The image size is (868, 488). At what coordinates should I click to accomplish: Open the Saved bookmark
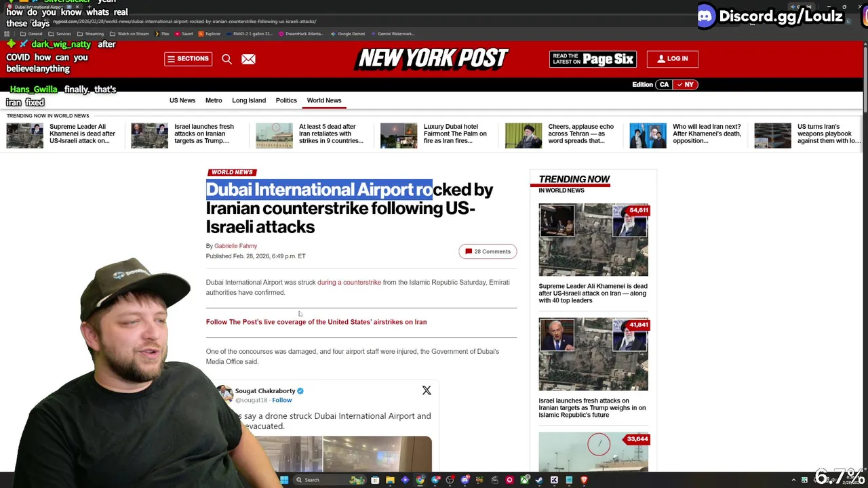coord(183,34)
